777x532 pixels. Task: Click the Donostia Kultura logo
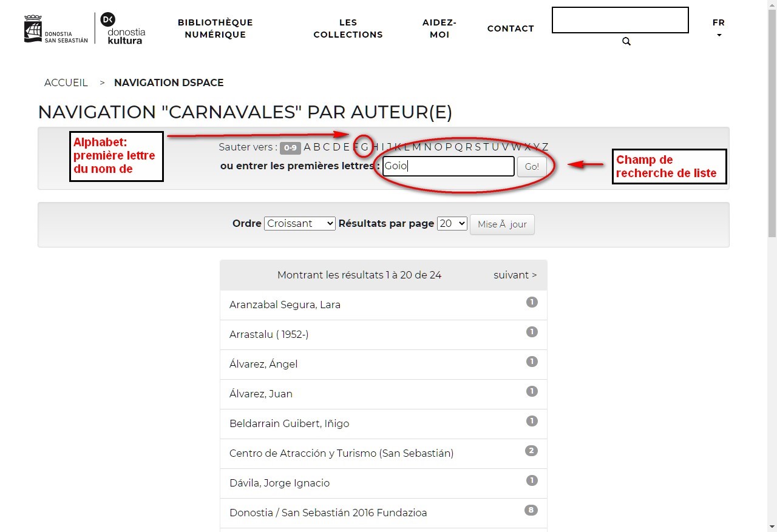pos(123,29)
